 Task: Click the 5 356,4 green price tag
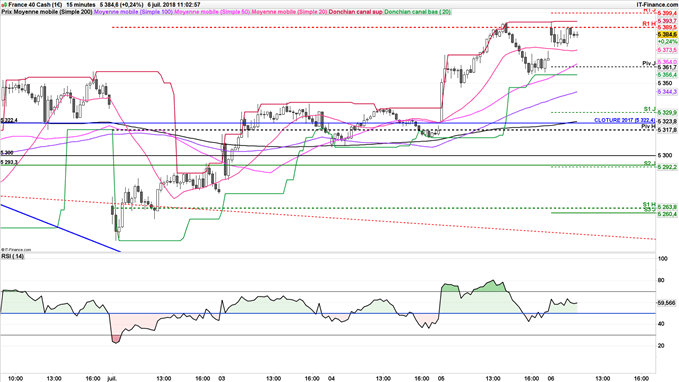point(667,75)
